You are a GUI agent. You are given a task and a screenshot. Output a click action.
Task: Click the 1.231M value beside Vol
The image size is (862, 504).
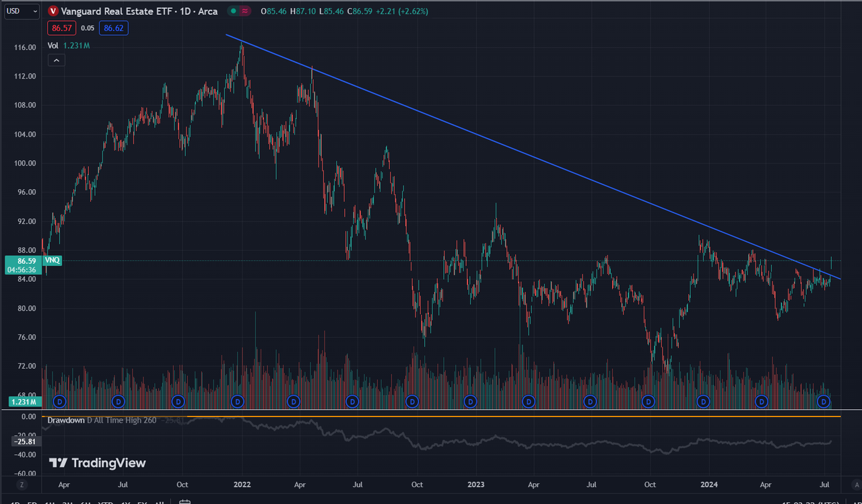click(77, 46)
